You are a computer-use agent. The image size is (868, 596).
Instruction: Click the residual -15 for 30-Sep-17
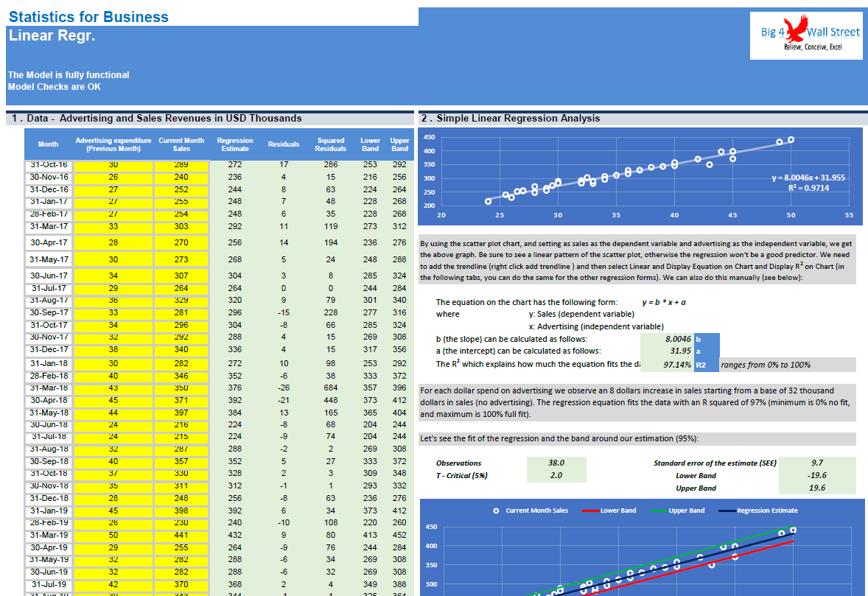pyautogui.click(x=284, y=312)
